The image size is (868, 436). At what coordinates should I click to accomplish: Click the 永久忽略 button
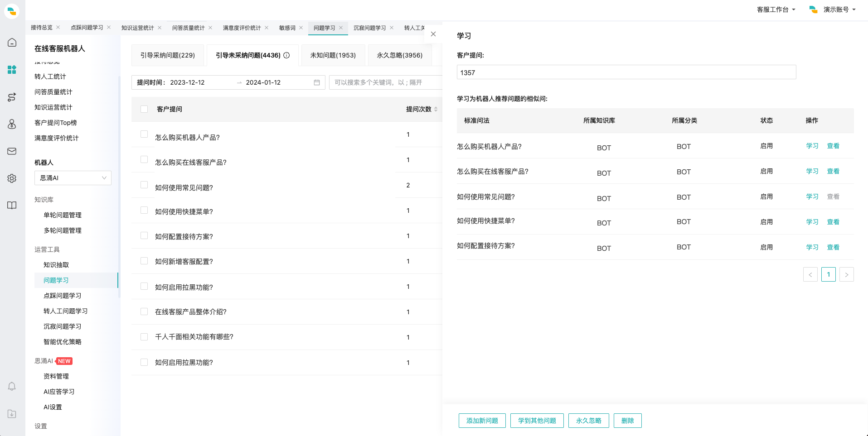[589, 421]
